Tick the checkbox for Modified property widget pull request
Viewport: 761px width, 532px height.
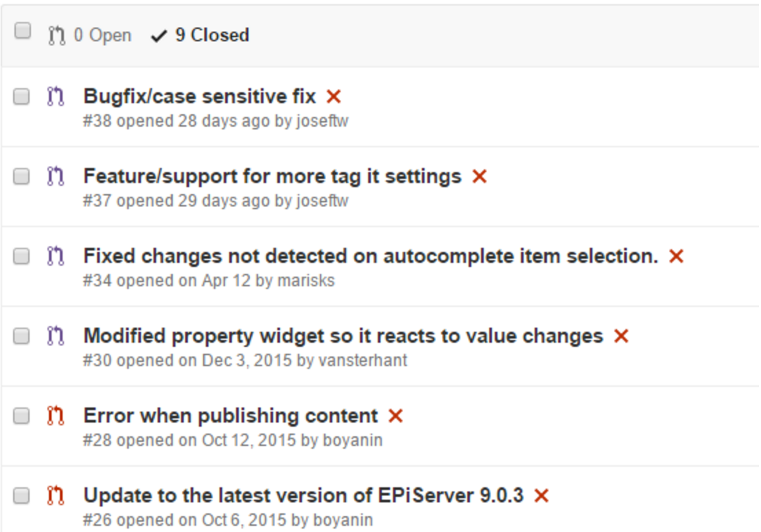[21, 336]
